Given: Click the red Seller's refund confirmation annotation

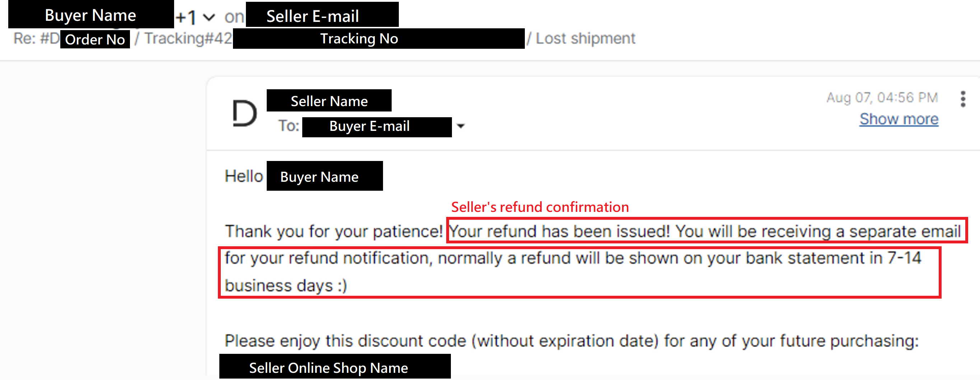Looking at the screenshot, I should pyautogui.click(x=540, y=207).
